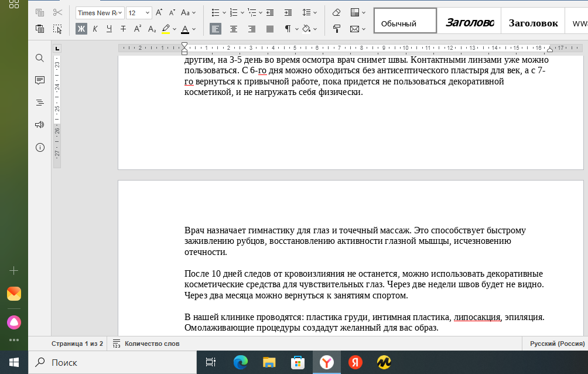This screenshot has width=588, height=374.
Task: Click the Поиск taskbar search box
Action: tap(112, 362)
